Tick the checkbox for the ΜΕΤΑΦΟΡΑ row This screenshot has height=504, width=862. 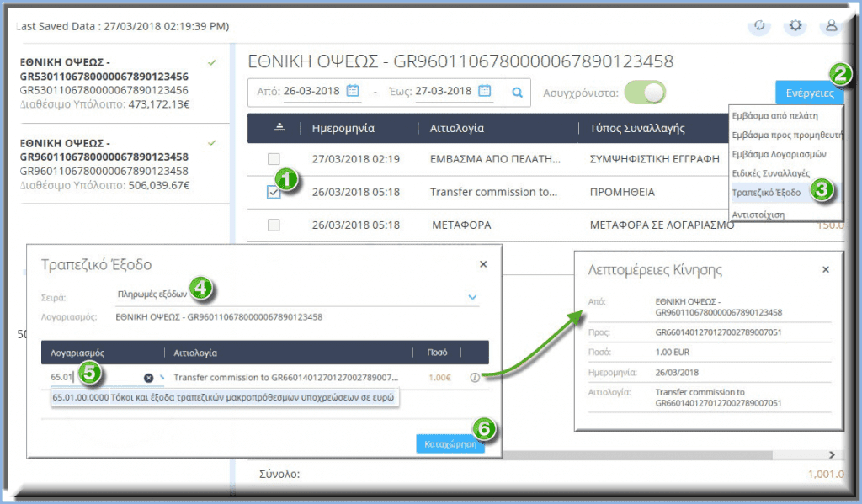pyautogui.click(x=274, y=225)
